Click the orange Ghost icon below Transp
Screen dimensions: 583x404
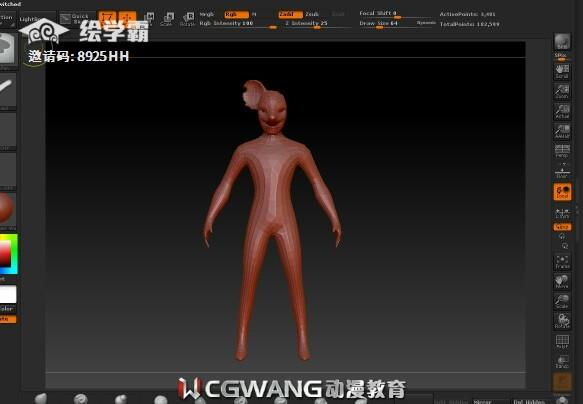point(562,382)
